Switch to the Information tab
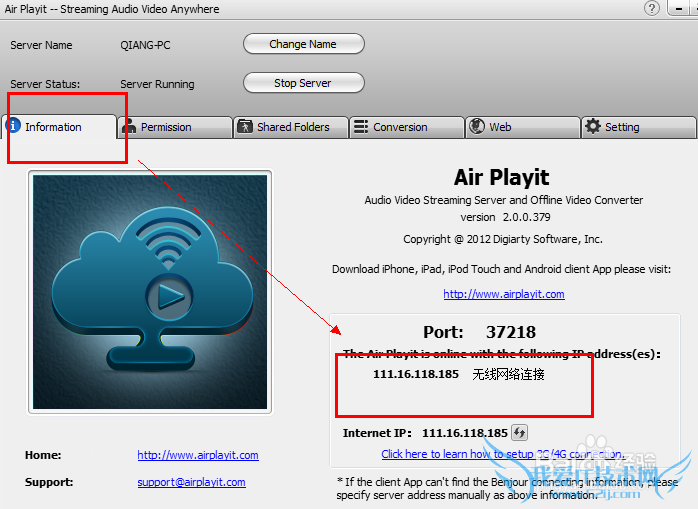698x509 pixels. 59,127
